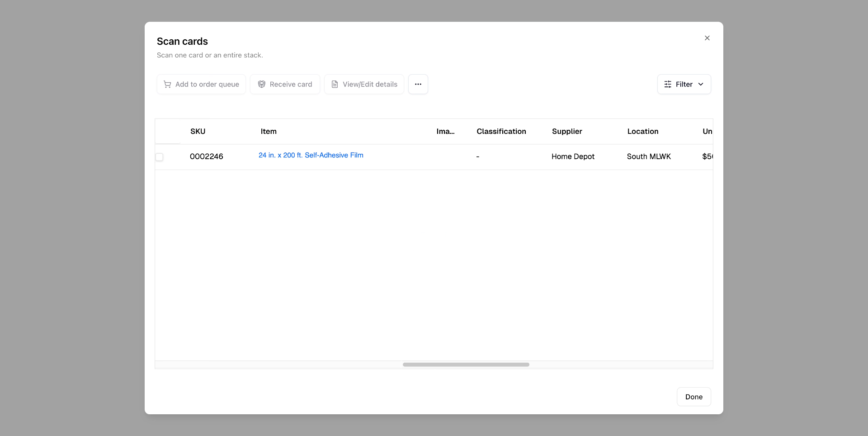
Task: Click the SKU value 0002246
Action: 207,156
